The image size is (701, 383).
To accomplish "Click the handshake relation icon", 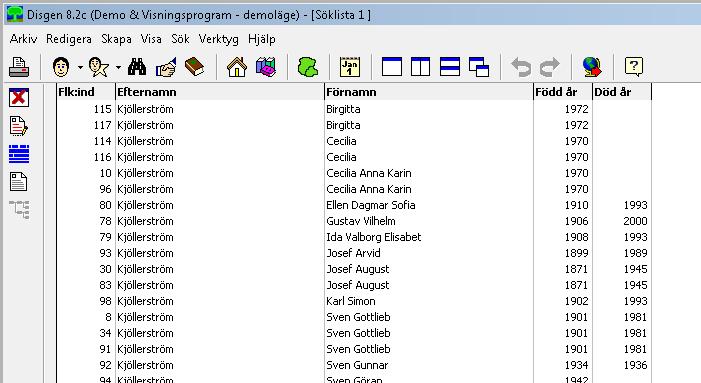I will pos(166,67).
